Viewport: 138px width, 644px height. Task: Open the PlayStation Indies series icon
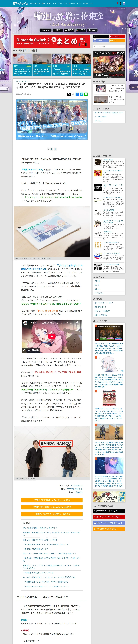tap(98, 188)
